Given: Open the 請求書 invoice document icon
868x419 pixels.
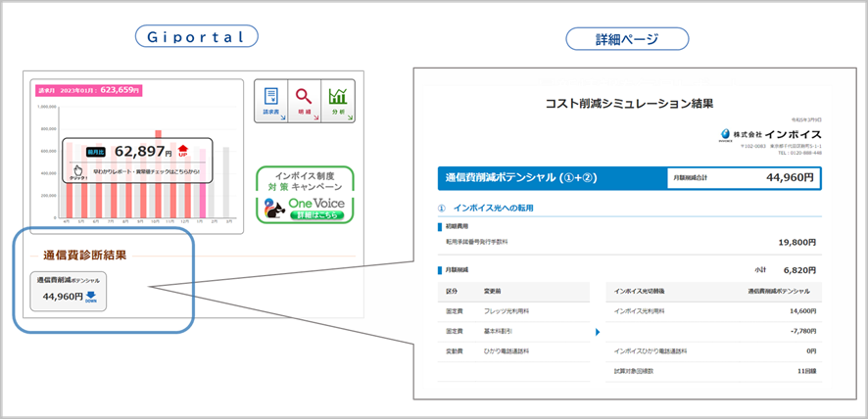Looking at the screenshot, I should pos(270,100).
